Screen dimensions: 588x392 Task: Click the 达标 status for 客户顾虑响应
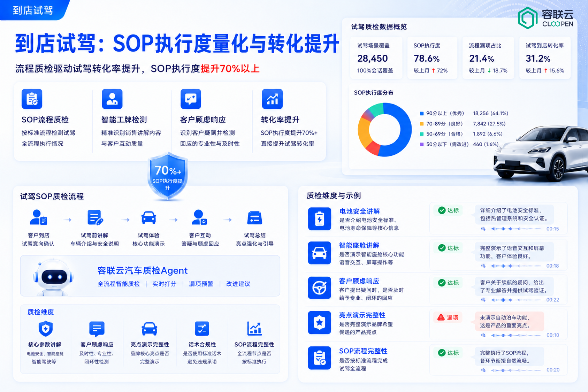448,283
